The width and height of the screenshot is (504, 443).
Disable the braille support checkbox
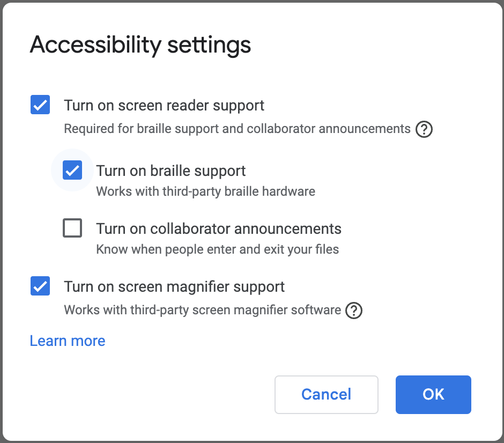coord(72,170)
